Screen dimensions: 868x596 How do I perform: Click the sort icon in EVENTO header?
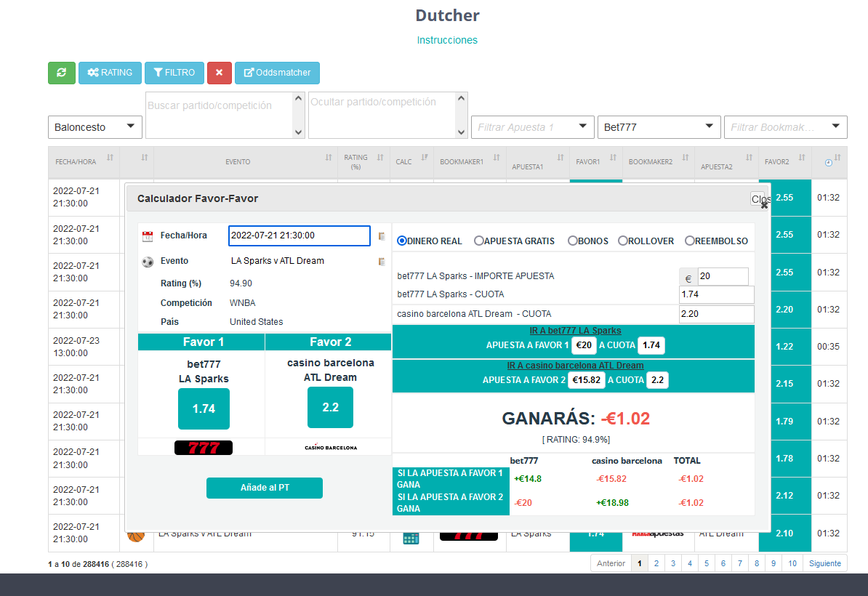[329, 158]
